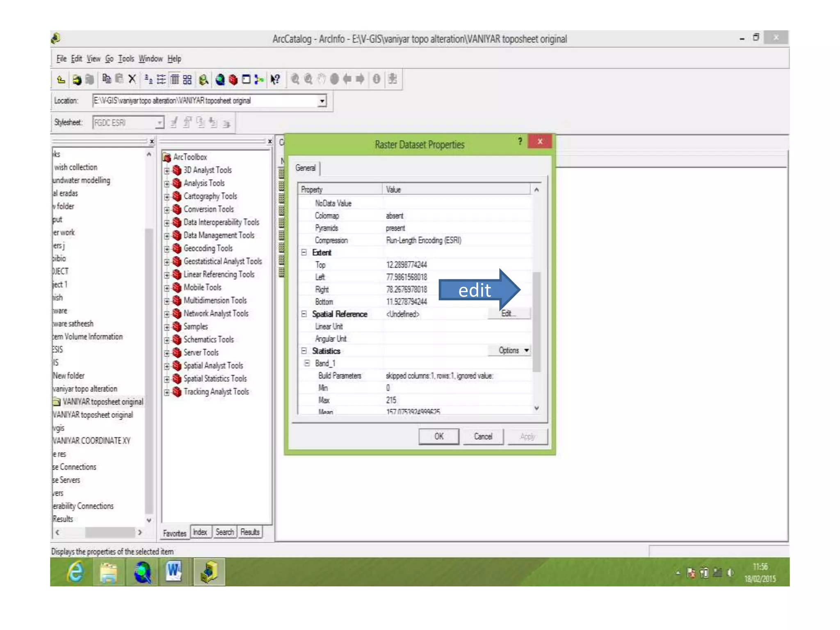Image resolution: width=840 pixels, height=630 pixels.
Task: Open Word from the taskbar
Action: coord(174,571)
